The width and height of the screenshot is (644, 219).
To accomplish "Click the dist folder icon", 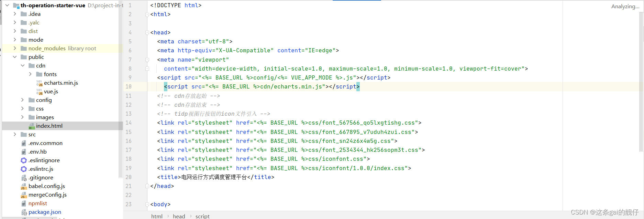I will [x=24, y=31].
